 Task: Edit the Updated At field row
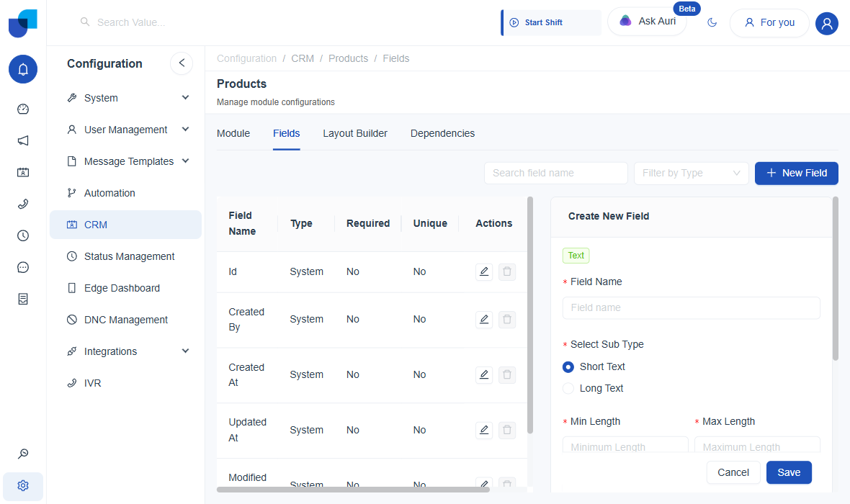[x=484, y=431]
